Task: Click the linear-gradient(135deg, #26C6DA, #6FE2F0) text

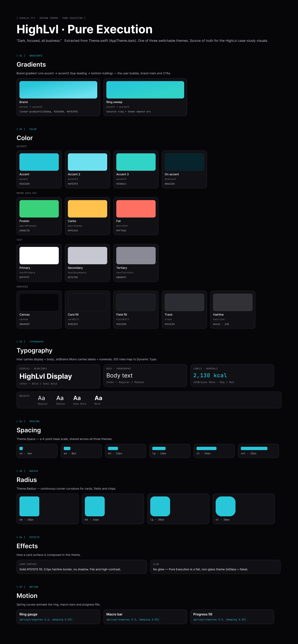Action: [49, 112]
